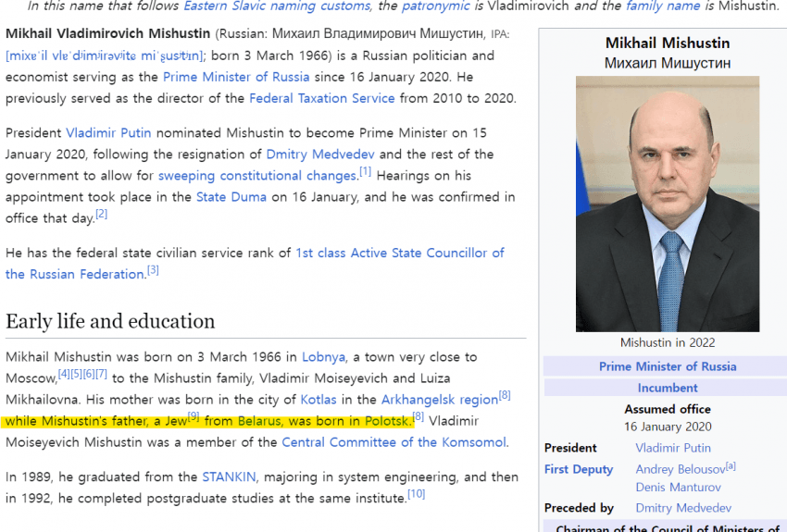Visit the Federal Taxation Service article
787x532 pixels.
[322, 98]
